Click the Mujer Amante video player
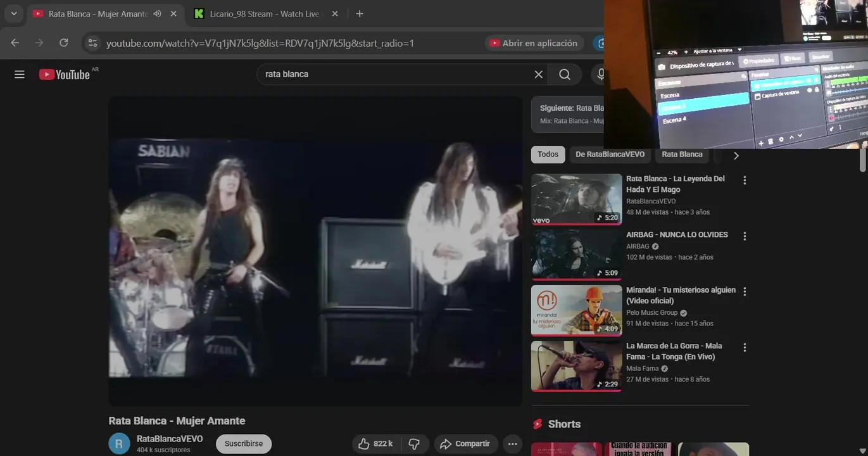 tap(315, 251)
